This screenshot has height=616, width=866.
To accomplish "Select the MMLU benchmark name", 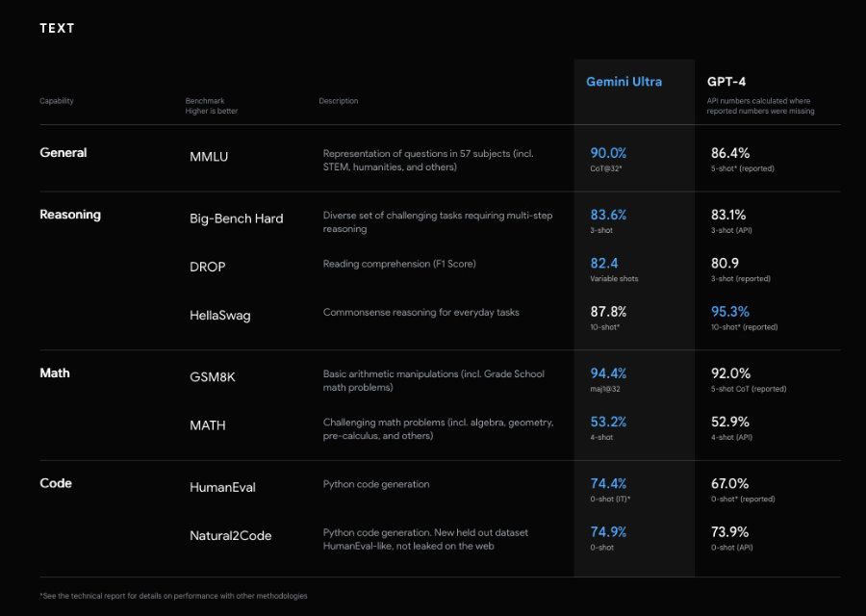I will (x=209, y=156).
